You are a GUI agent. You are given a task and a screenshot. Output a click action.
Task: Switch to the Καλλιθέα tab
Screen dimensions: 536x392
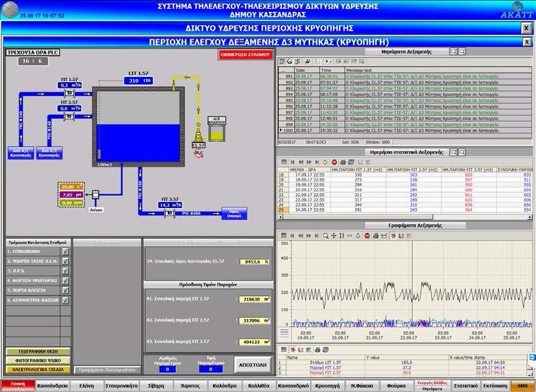(259, 386)
